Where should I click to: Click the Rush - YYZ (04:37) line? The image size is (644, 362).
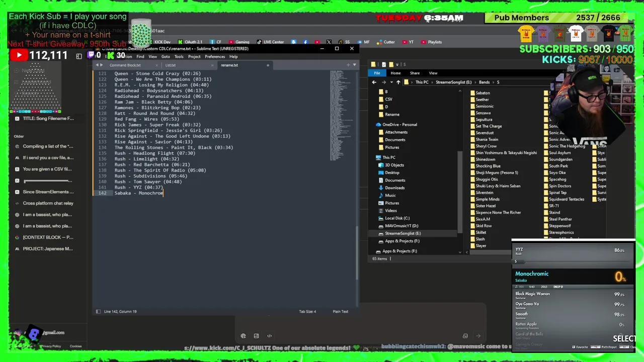139,187
